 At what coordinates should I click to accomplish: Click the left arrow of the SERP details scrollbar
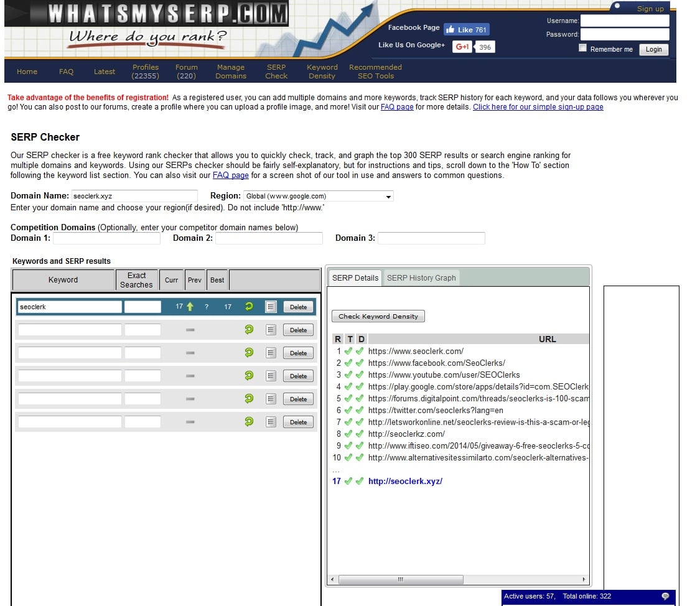(x=332, y=579)
